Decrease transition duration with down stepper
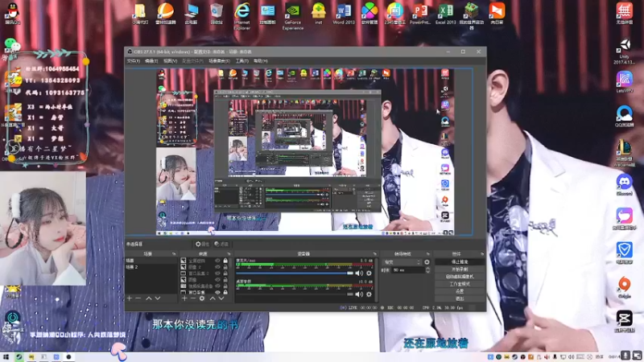The width and height of the screenshot is (644, 362). pos(427,272)
